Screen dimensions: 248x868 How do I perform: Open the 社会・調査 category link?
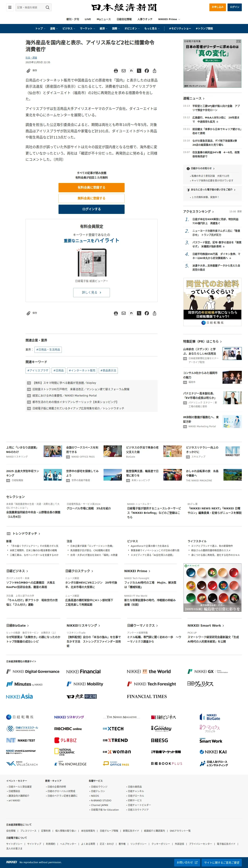pos(31,58)
